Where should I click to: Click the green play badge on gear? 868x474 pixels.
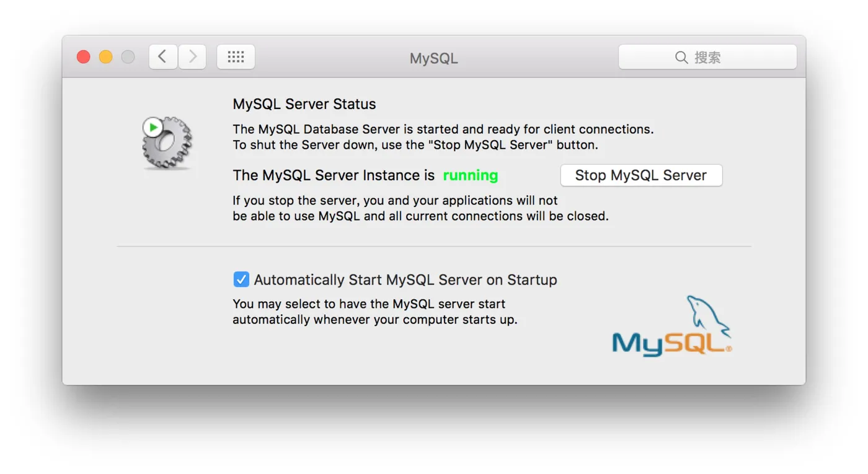pos(152,128)
